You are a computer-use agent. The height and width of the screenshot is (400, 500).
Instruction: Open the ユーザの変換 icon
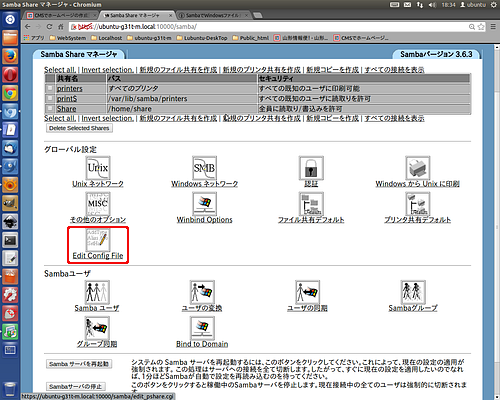[202, 292]
